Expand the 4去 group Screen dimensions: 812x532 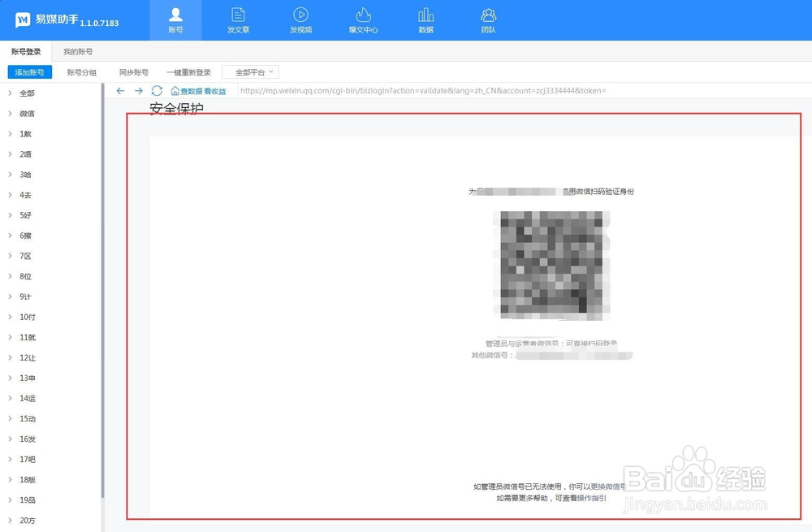(x=10, y=195)
